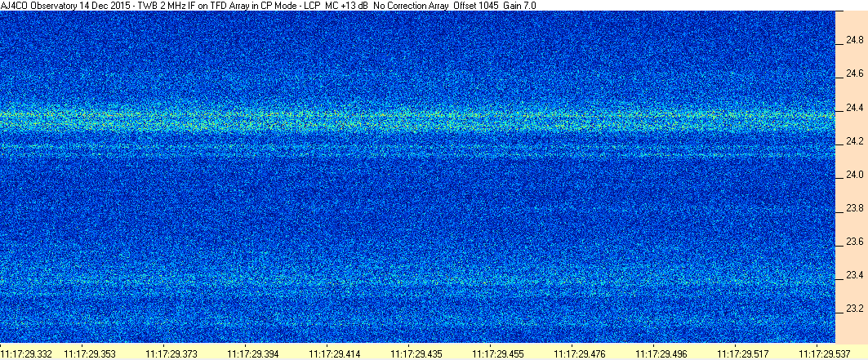The image size is (868, 360).
Task: Click the 23.6 frequency axis label
Action: click(x=855, y=242)
